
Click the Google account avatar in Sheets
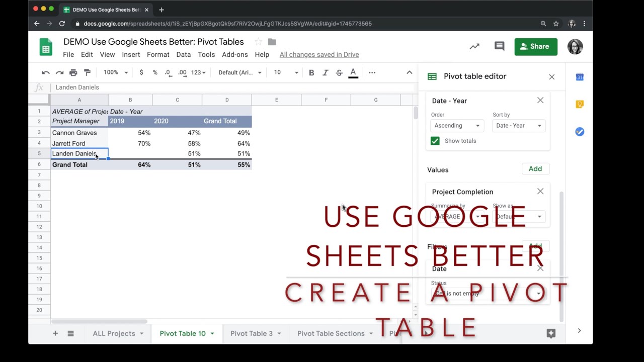[575, 46]
